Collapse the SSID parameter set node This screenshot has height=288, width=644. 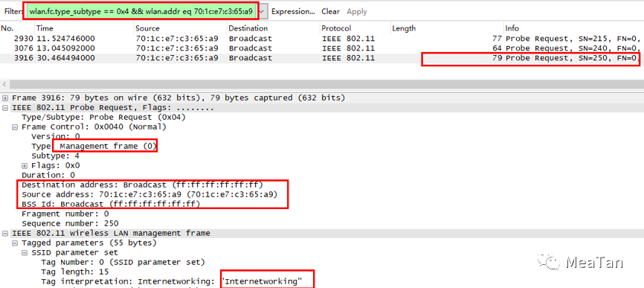(25, 252)
